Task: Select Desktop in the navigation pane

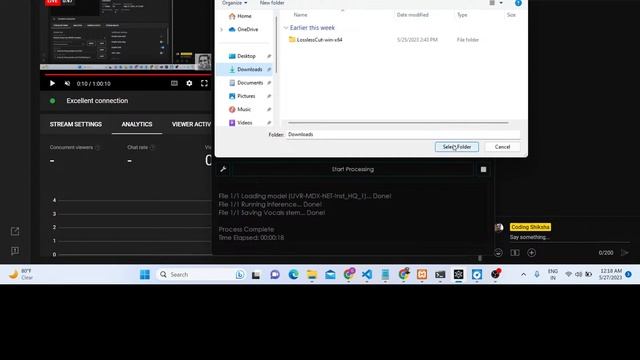Action: click(x=246, y=56)
